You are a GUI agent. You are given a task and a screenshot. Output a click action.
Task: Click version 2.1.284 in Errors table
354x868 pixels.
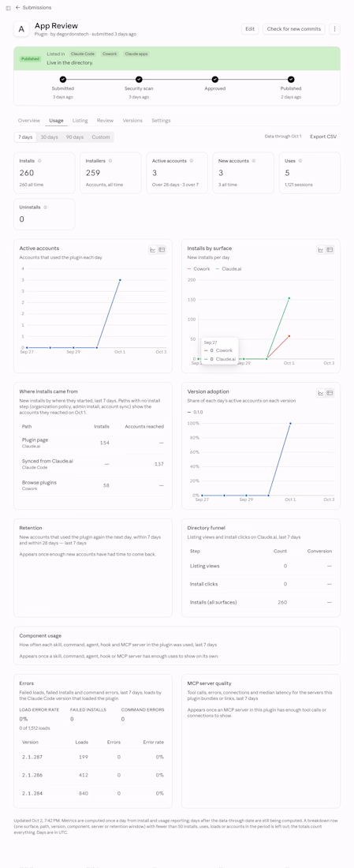[32, 793]
